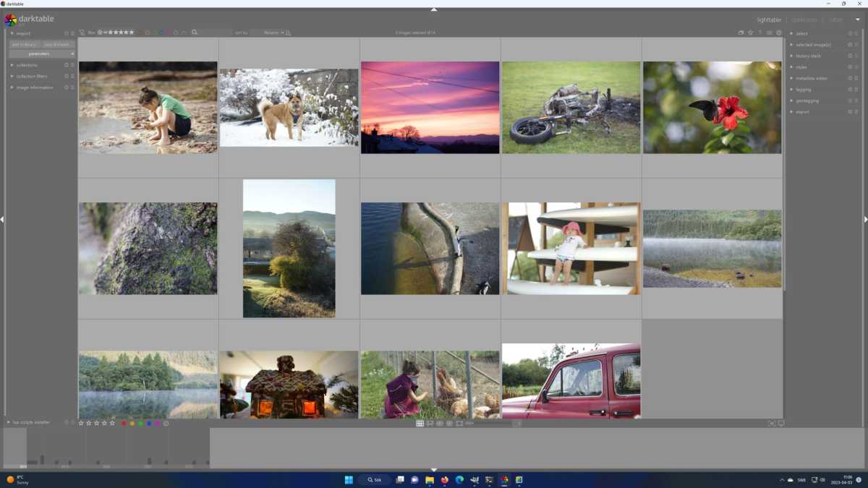The height and width of the screenshot is (488, 868).
Task: Select the red car thumbnail
Action: [571, 381]
